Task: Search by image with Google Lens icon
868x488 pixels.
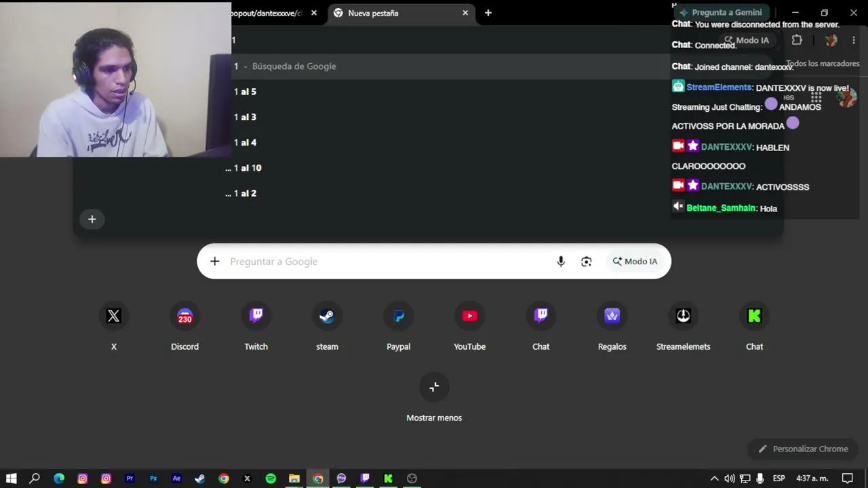Action: click(x=587, y=262)
